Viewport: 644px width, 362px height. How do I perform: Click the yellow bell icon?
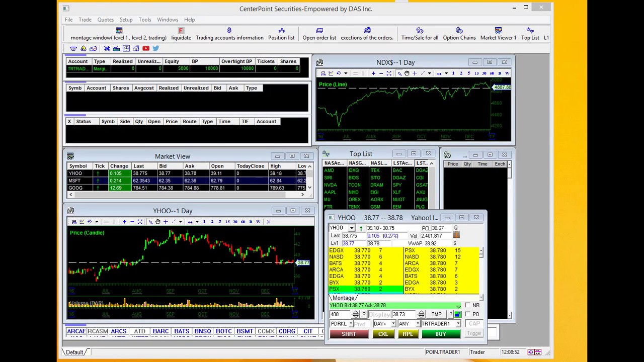pyautogui.click(x=84, y=48)
